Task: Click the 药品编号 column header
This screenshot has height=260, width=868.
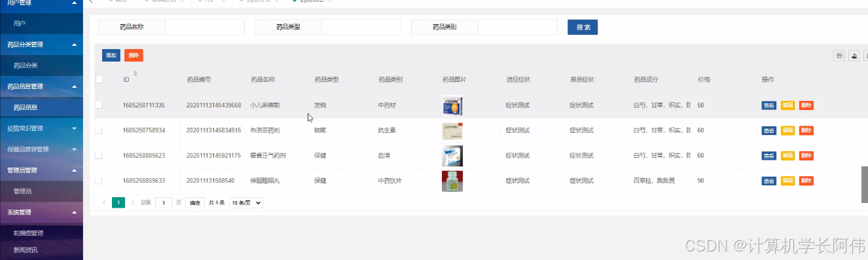Action: (198, 80)
